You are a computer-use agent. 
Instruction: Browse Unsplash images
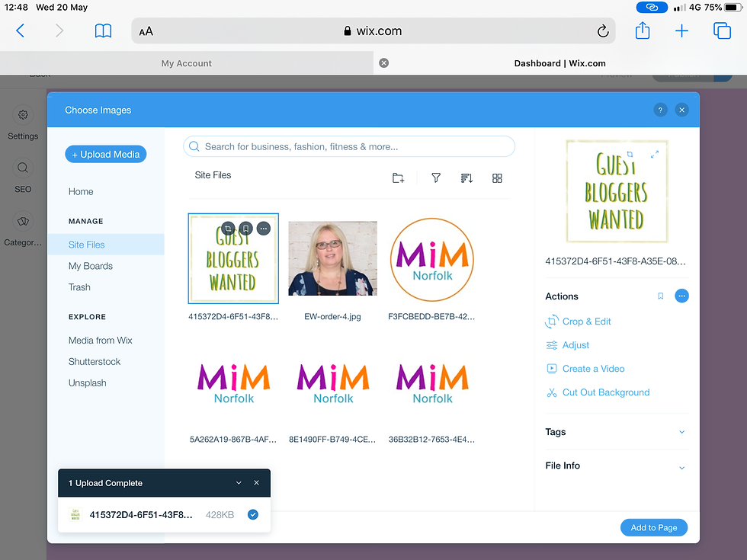pyautogui.click(x=87, y=382)
